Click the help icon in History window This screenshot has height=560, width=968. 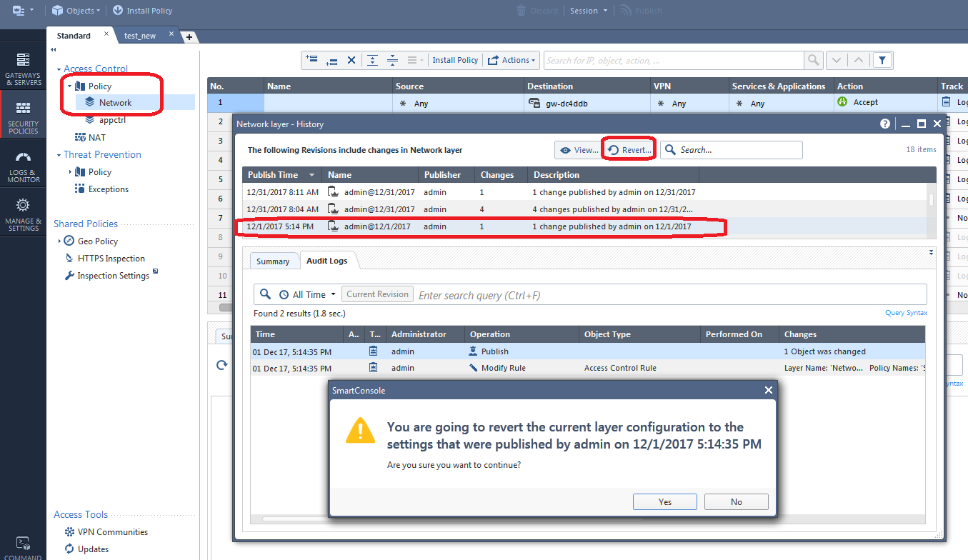(884, 124)
